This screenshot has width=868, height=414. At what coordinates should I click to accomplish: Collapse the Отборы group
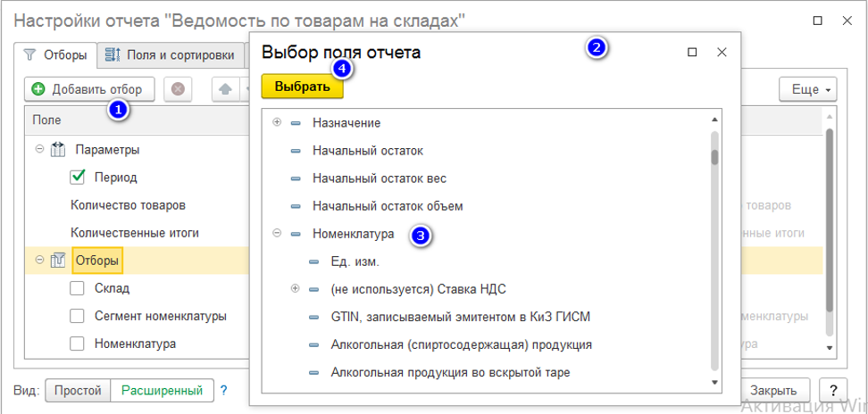pos(39,261)
